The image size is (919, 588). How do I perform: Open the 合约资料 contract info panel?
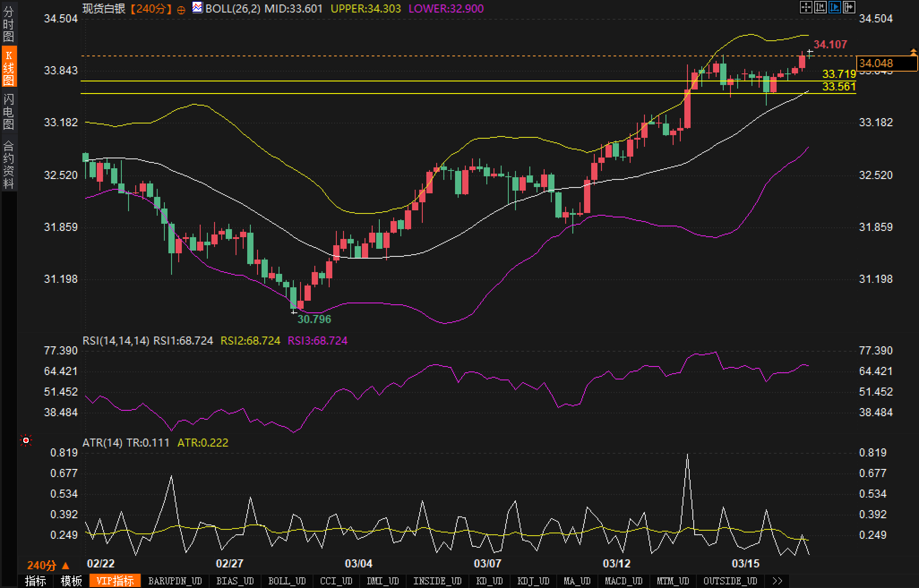point(9,164)
